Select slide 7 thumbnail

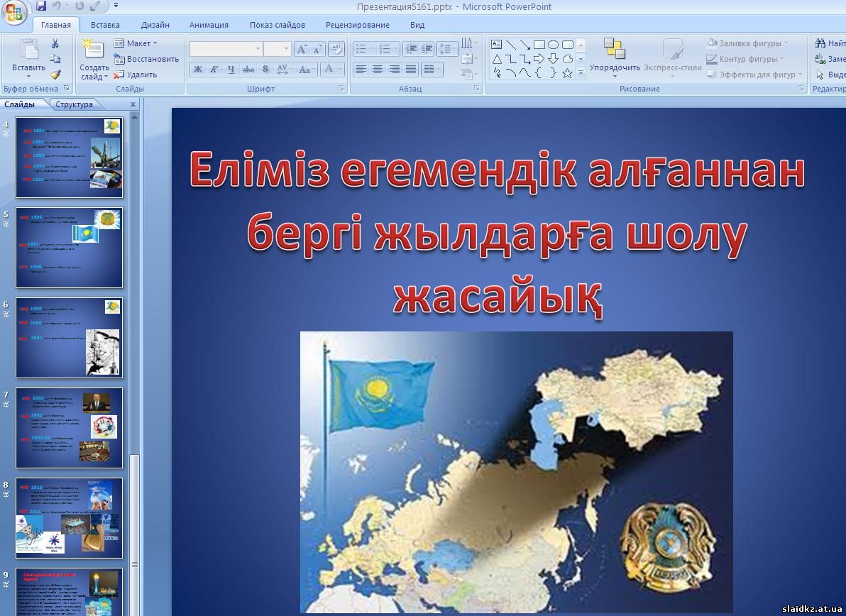tap(69, 428)
